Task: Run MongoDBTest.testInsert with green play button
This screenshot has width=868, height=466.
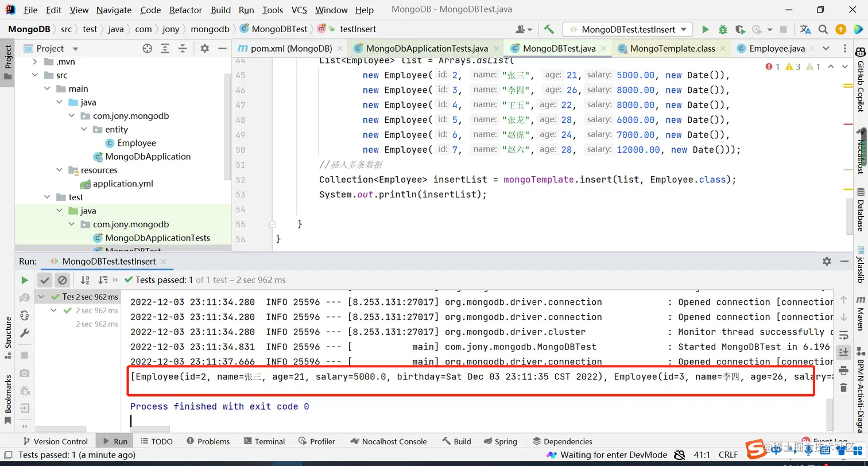Action: [706, 29]
